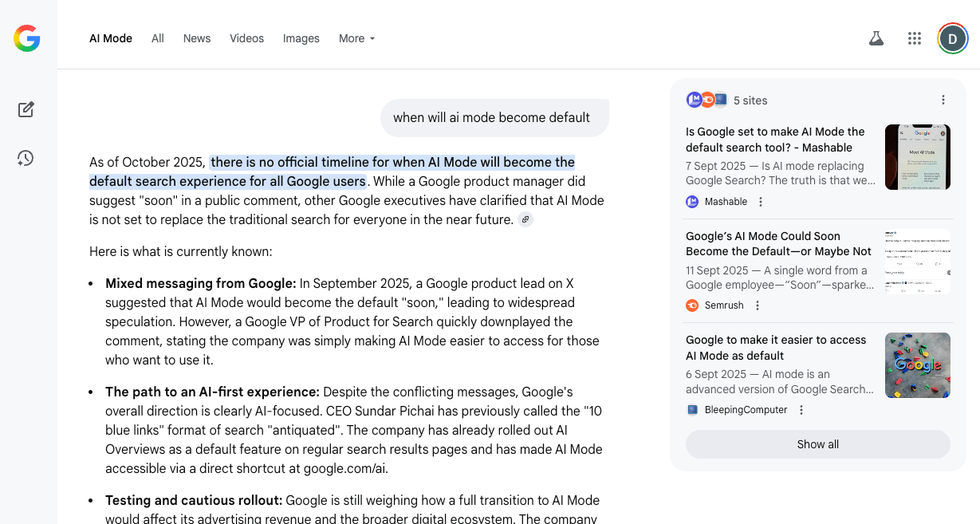Click the Semrush site favicon
This screenshot has width=980, height=524.
(x=692, y=305)
